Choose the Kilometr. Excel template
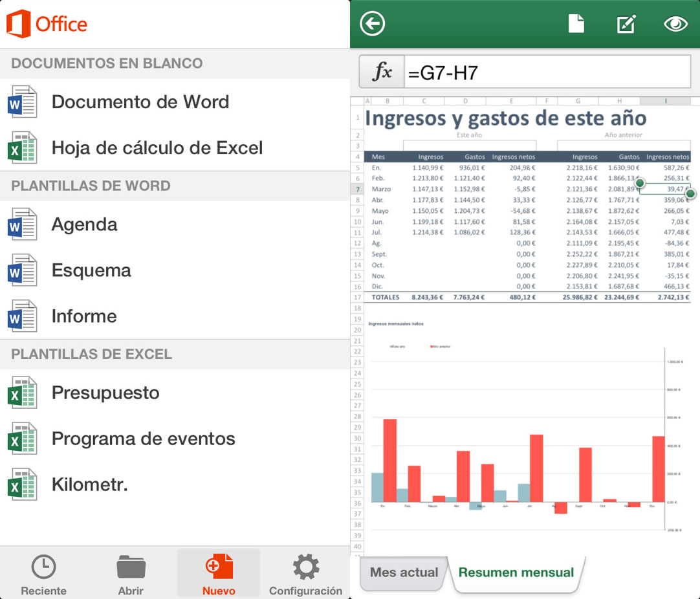The height and width of the screenshot is (599, 700). [175, 485]
